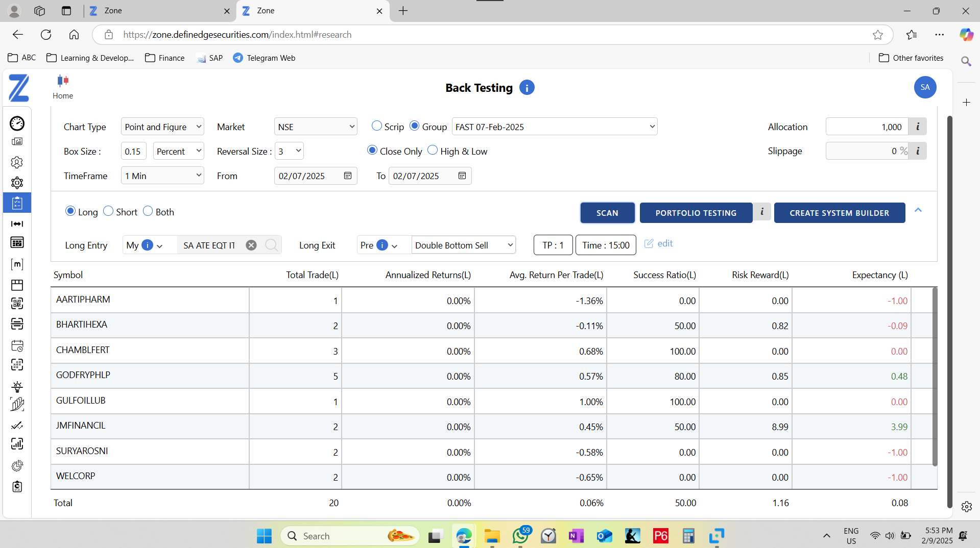
Task: Open the TimeFrame 1 Min dropdown
Action: [162, 176]
